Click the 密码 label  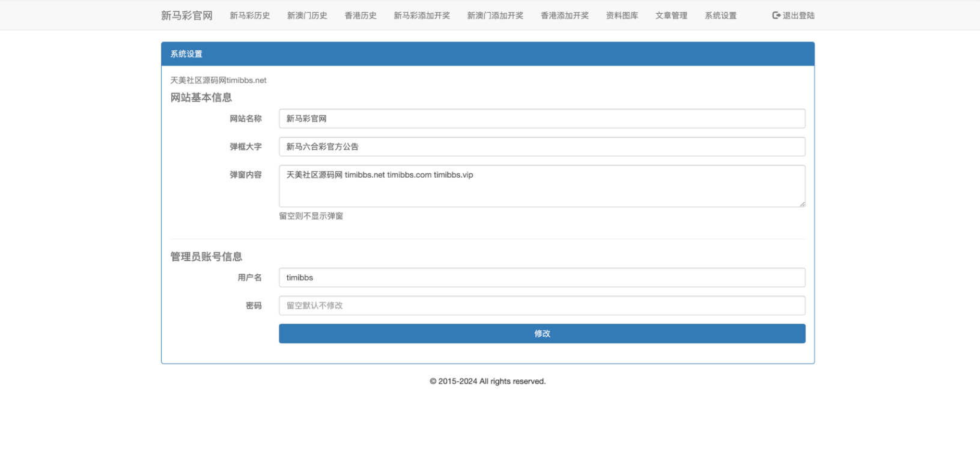[254, 306]
